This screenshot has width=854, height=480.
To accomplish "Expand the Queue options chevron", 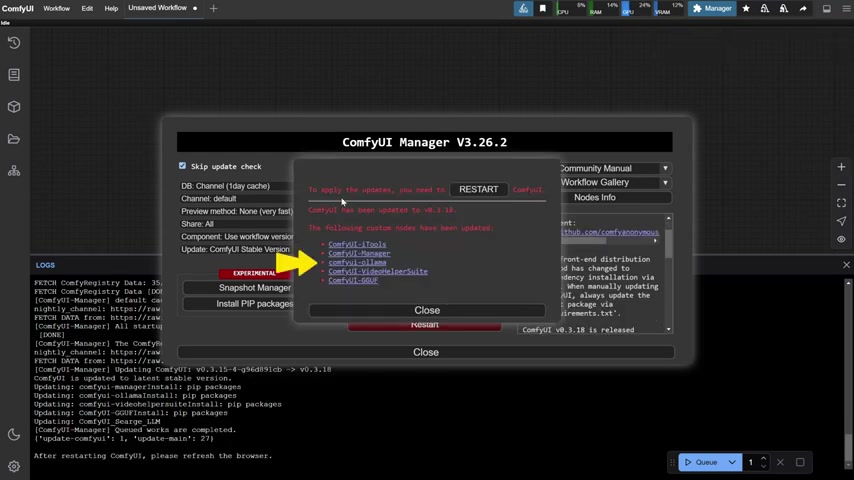I will pos(733,462).
